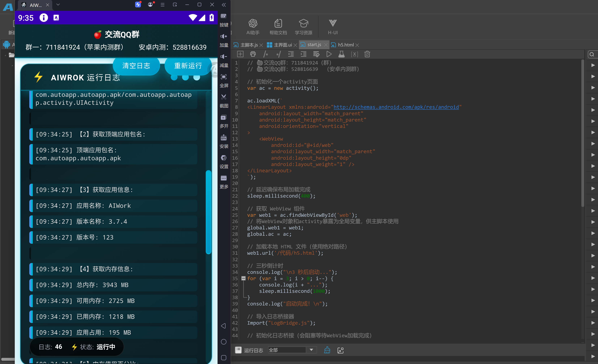598x364 pixels.
Task: Open emulator 设置 settings
Action: point(224,162)
